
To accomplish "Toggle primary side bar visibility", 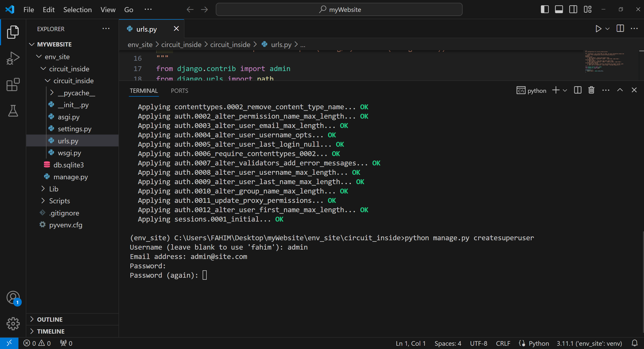I will 545,9.
